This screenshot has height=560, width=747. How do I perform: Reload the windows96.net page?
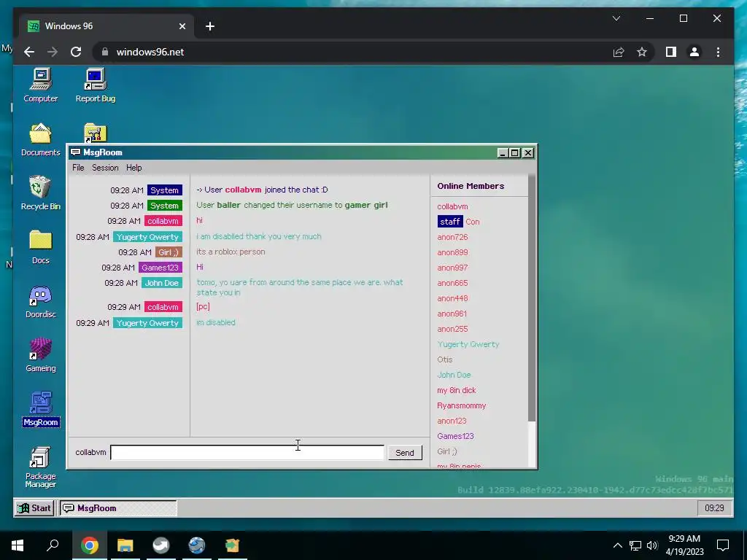(x=76, y=52)
